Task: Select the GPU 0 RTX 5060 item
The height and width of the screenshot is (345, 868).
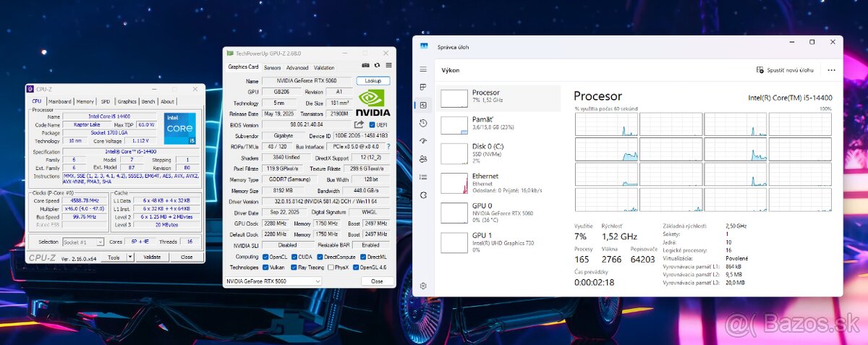Action: point(498,211)
